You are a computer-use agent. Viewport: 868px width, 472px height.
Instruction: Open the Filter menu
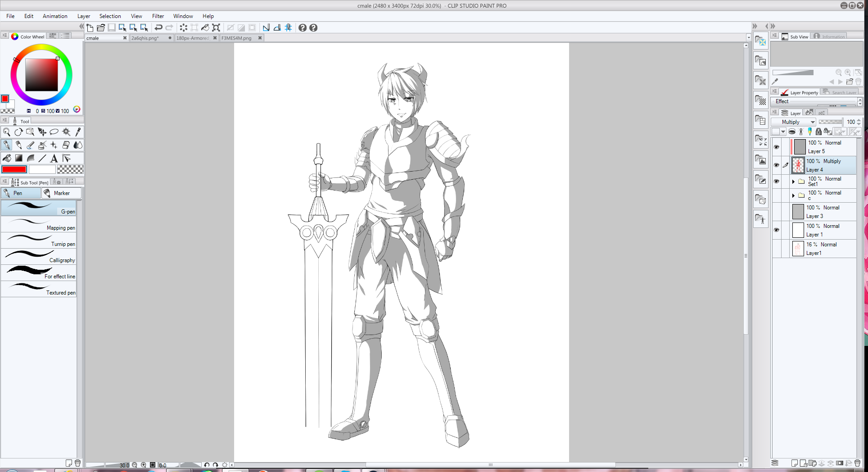coord(158,16)
